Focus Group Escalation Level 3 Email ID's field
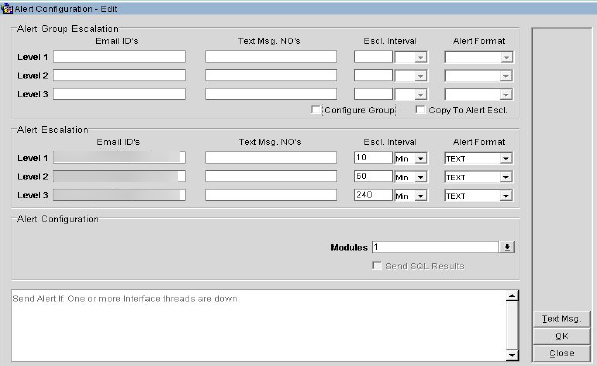 pos(120,94)
